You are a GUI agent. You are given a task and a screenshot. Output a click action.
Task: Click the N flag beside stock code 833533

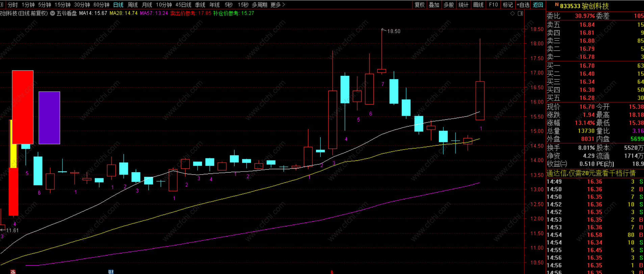point(557,5)
